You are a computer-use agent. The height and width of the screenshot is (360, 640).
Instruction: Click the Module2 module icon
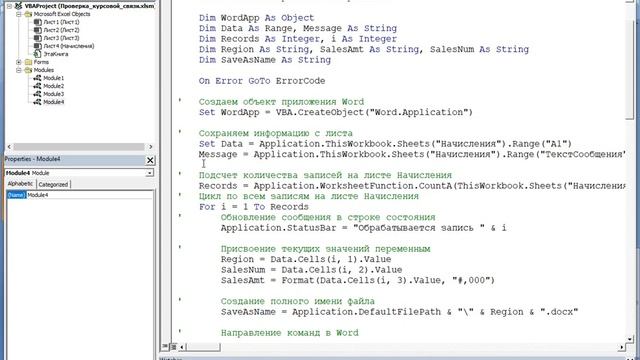pyautogui.click(x=38, y=86)
